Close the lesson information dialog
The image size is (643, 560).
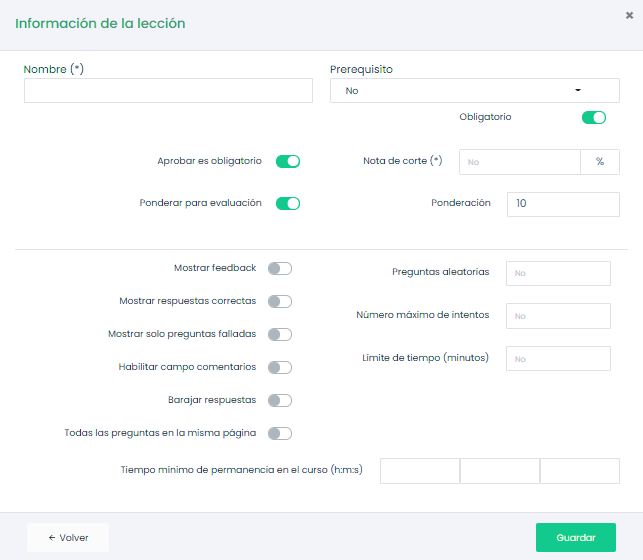pyautogui.click(x=628, y=15)
